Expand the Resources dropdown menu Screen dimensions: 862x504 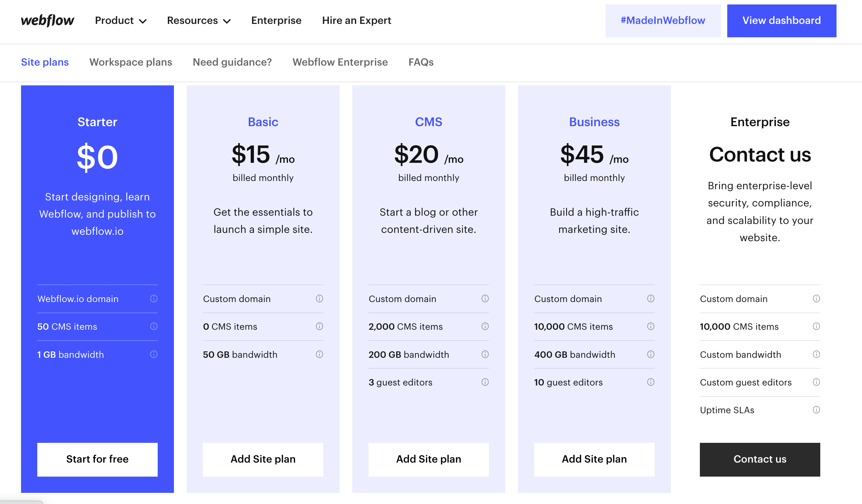coord(199,20)
